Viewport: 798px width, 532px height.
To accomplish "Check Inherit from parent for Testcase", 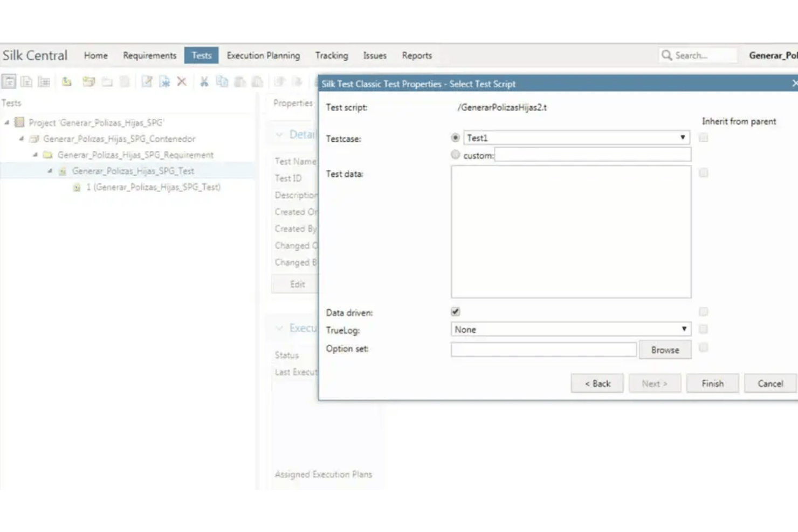I will pyautogui.click(x=703, y=138).
